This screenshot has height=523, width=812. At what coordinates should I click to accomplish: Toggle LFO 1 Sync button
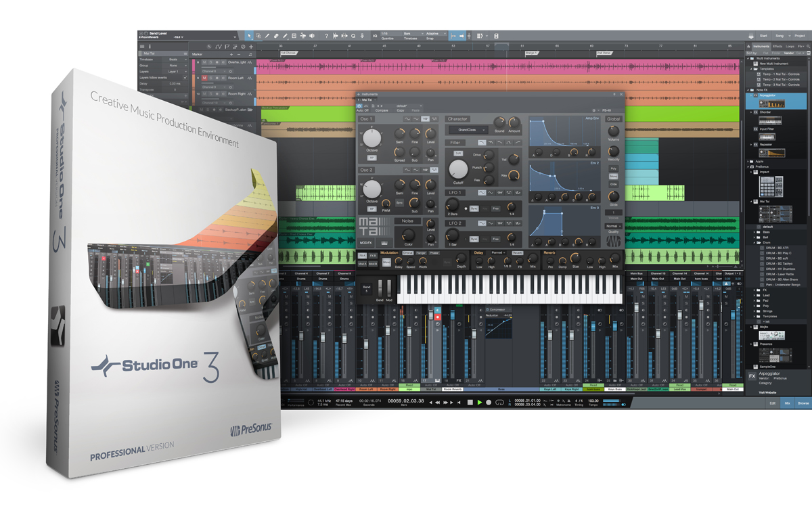pyautogui.click(x=474, y=208)
